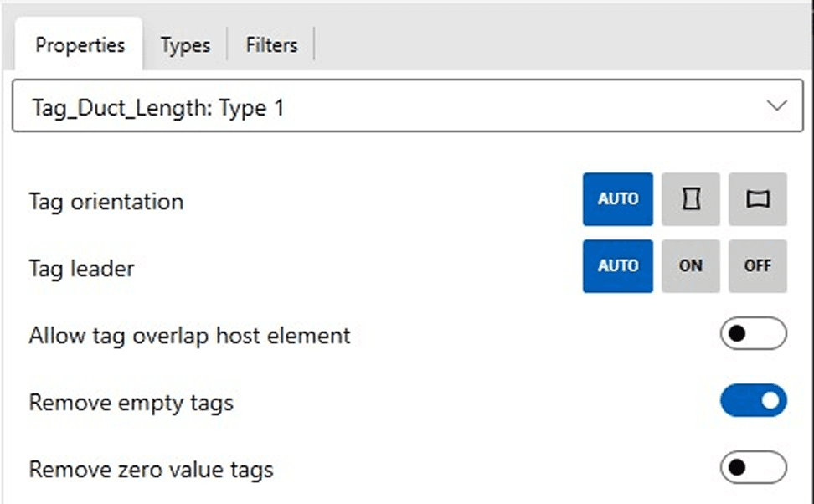The width and height of the screenshot is (814, 504).
Task: Switch to the Properties tab
Action: [80, 45]
